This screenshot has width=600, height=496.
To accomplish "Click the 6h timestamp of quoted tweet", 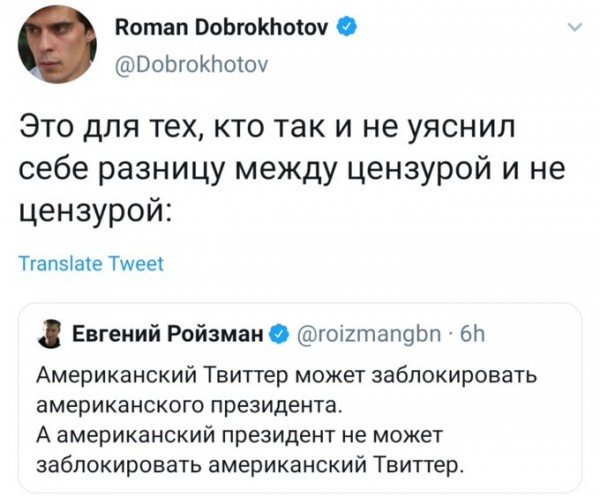I will (x=473, y=334).
